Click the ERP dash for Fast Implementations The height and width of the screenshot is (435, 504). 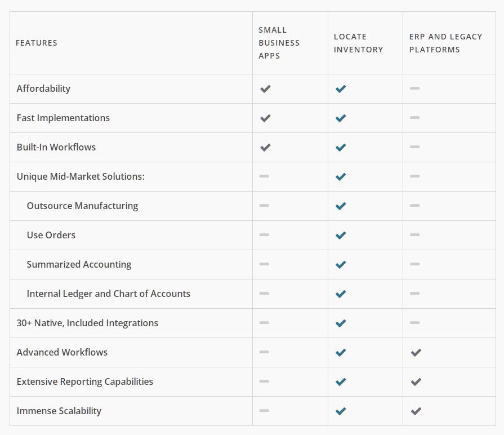coord(414,117)
